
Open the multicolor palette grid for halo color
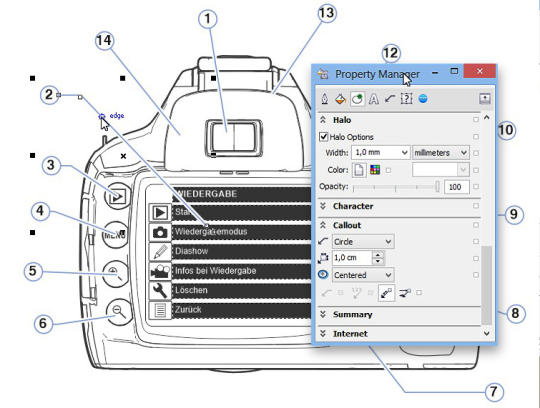pyautogui.click(x=375, y=170)
